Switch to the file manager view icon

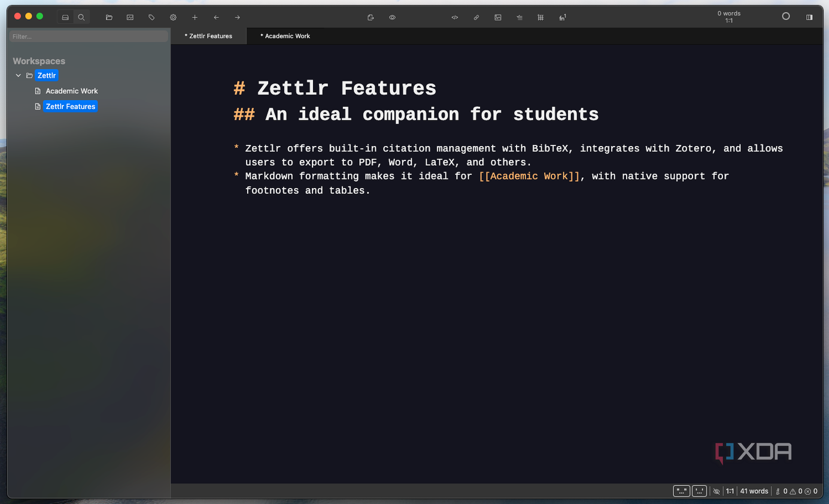coord(65,17)
